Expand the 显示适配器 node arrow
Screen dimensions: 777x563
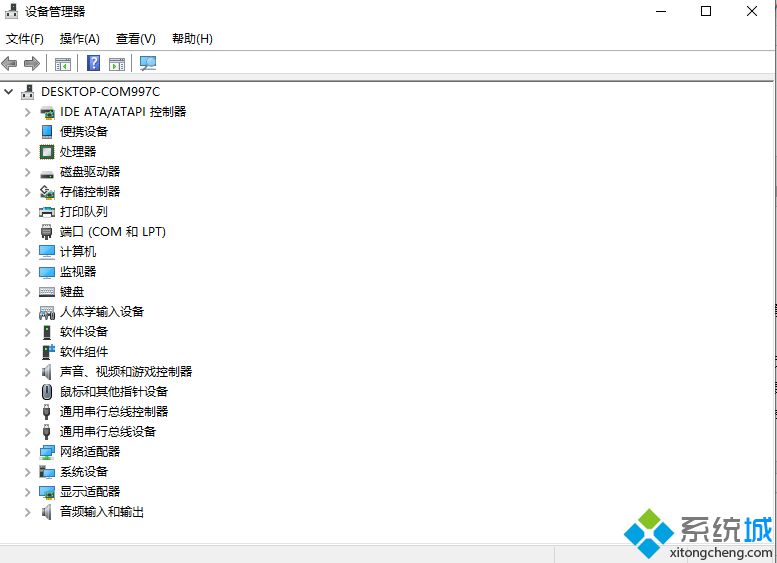pyautogui.click(x=28, y=492)
